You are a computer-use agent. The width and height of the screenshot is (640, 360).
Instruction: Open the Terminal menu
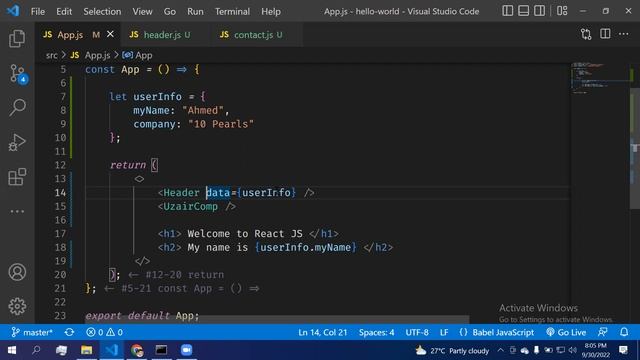click(x=232, y=11)
